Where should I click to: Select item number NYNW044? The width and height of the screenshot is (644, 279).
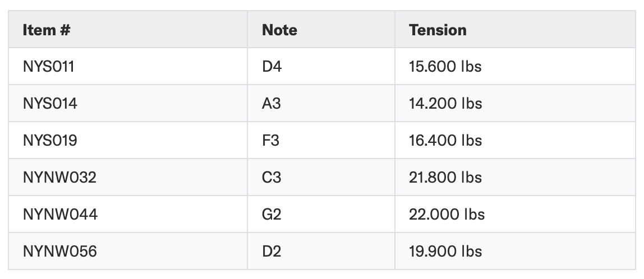click(61, 214)
